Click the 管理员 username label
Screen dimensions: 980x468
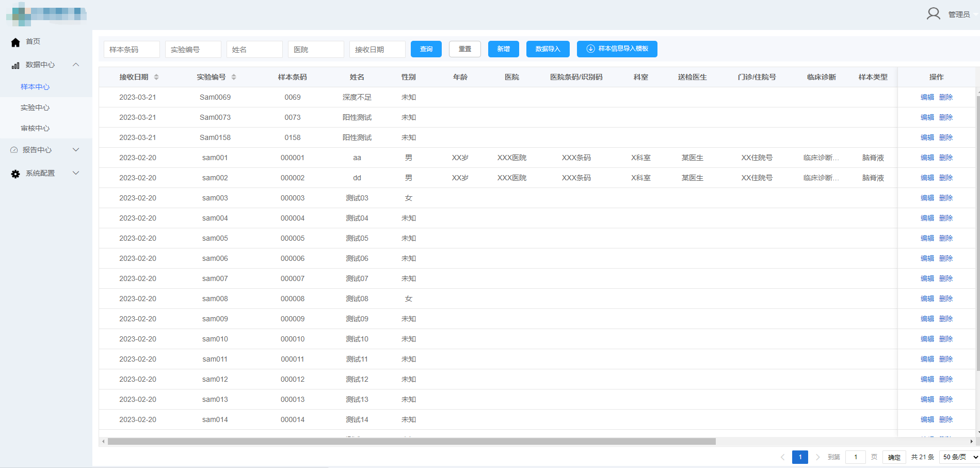coord(959,14)
